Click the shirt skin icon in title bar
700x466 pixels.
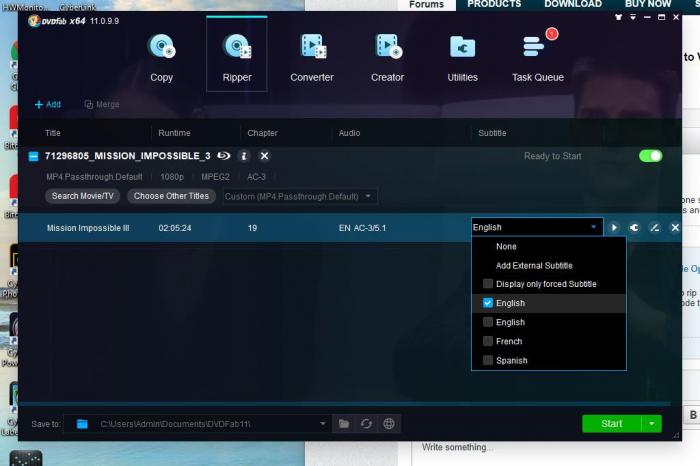(618, 17)
